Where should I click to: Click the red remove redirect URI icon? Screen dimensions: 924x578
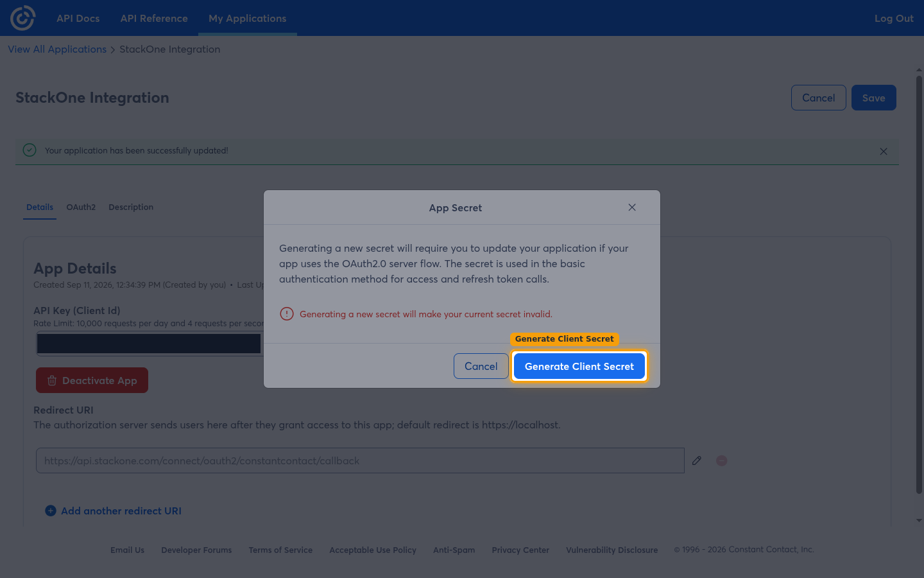tap(722, 460)
